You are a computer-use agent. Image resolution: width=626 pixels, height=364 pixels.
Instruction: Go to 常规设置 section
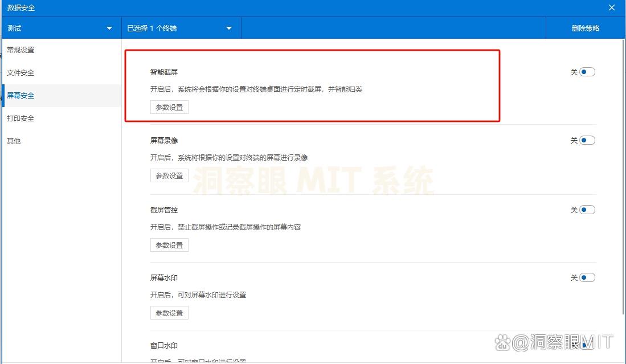click(x=62, y=50)
